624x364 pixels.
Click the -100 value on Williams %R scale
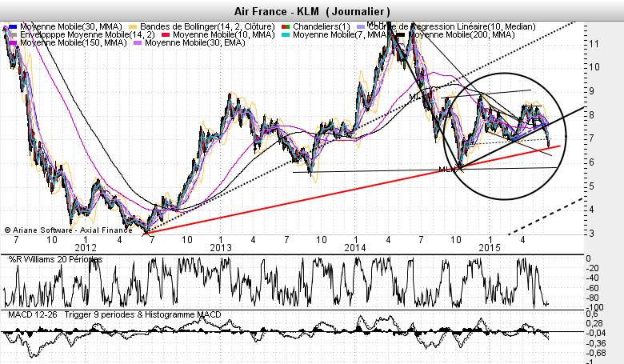tap(596, 307)
